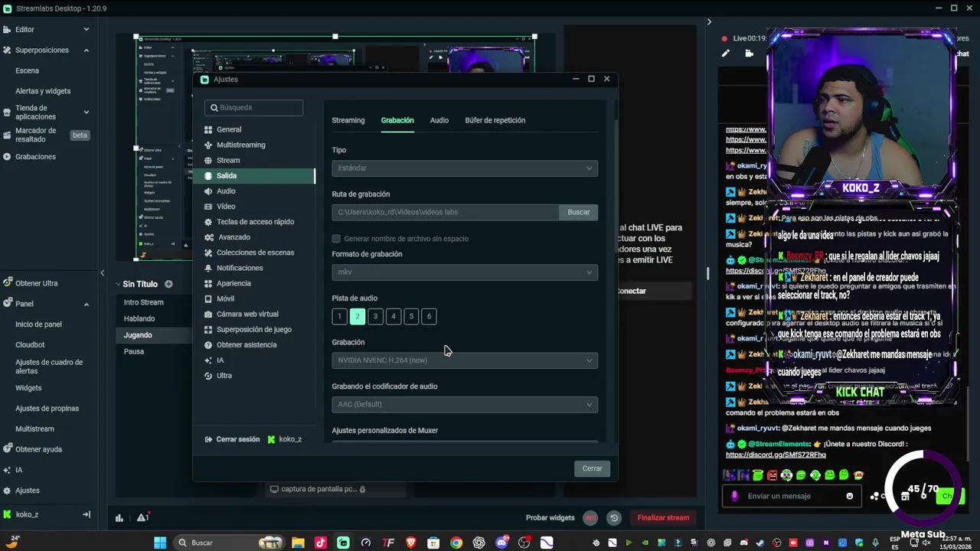This screenshot has height=551, width=980.
Task: Click Cerrar sesión in Ajustes
Action: [233, 439]
